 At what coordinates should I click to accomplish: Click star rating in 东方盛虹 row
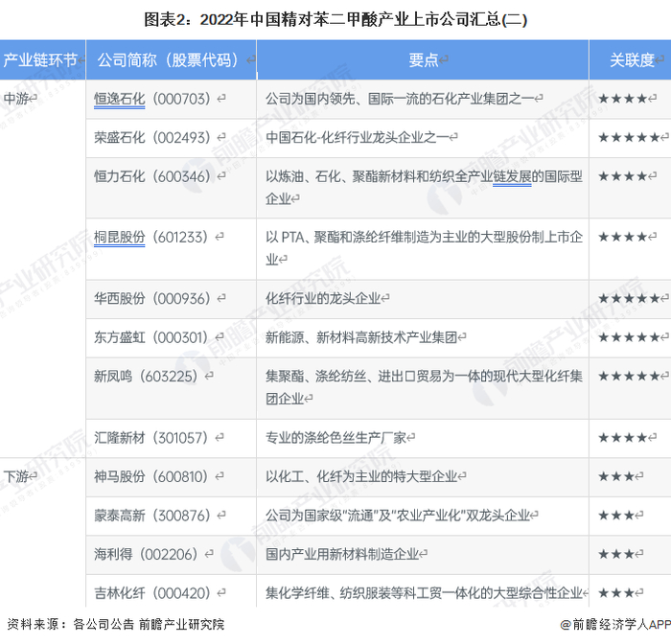click(x=629, y=337)
